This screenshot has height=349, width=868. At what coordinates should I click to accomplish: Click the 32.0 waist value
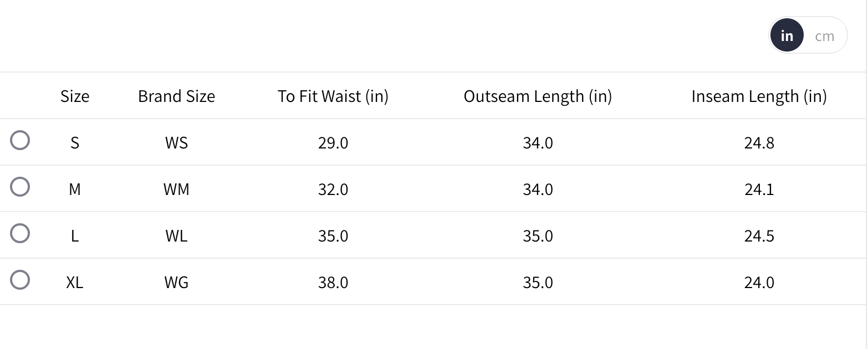[333, 189]
